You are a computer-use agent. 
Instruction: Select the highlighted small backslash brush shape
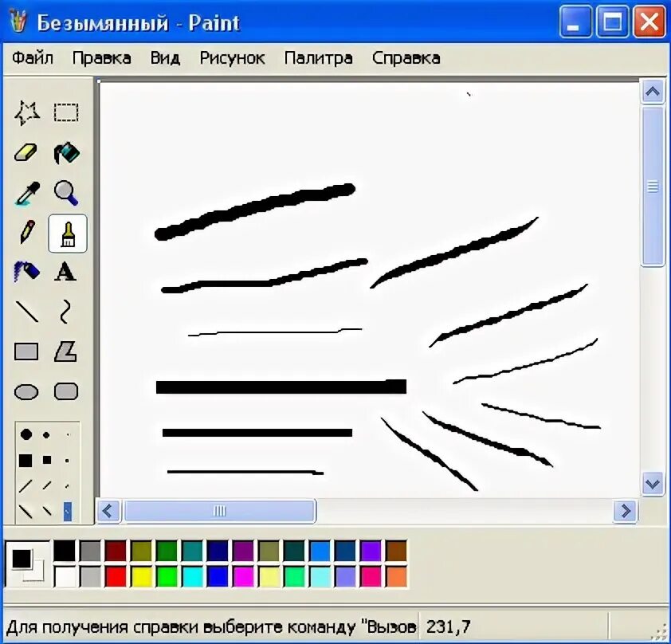pyautogui.click(x=67, y=512)
